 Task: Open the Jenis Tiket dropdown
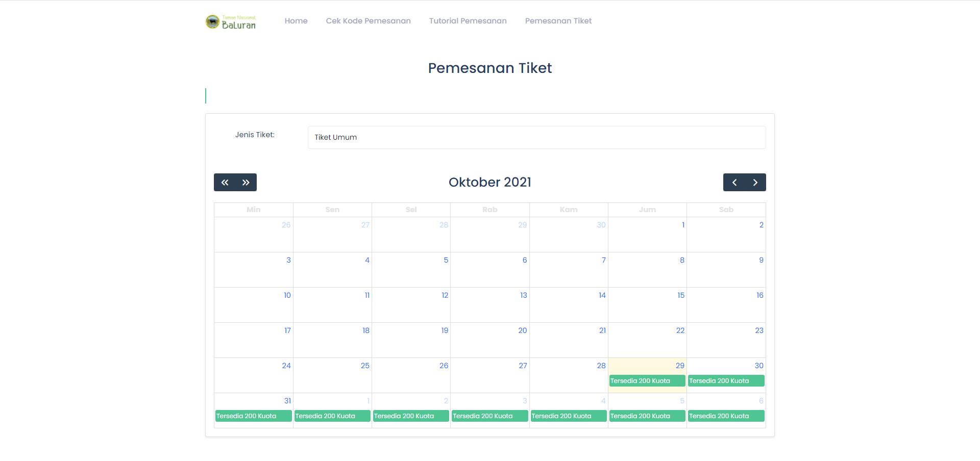pyautogui.click(x=536, y=138)
